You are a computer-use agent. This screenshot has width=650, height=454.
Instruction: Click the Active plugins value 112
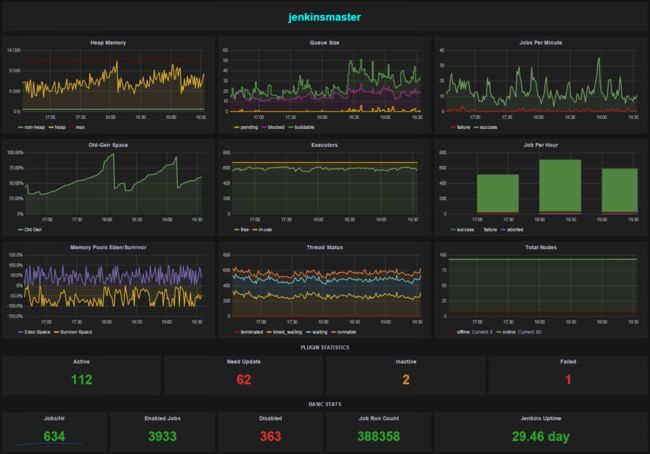click(82, 380)
